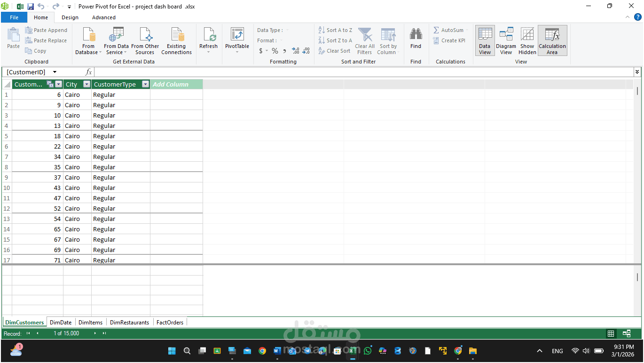Sort column Z to A
Image resolution: width=644 pixels, height=363 pixels.
point(335,40)
